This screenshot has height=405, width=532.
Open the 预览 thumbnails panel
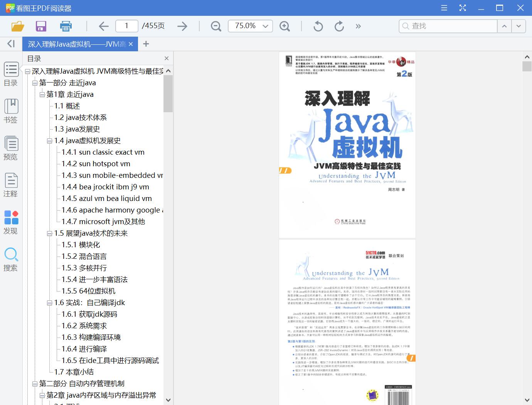(x=11, y=148)
